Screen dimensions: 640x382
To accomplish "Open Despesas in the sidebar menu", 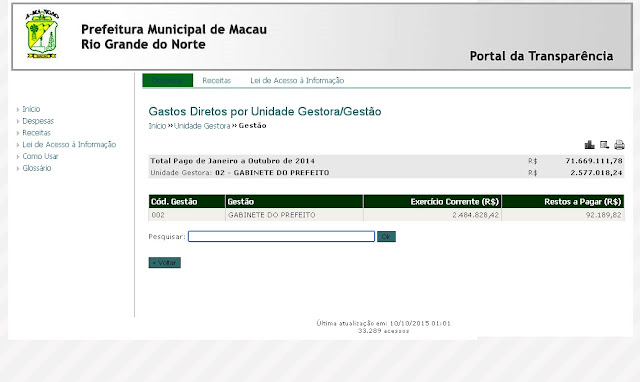I will pos(38,121).
